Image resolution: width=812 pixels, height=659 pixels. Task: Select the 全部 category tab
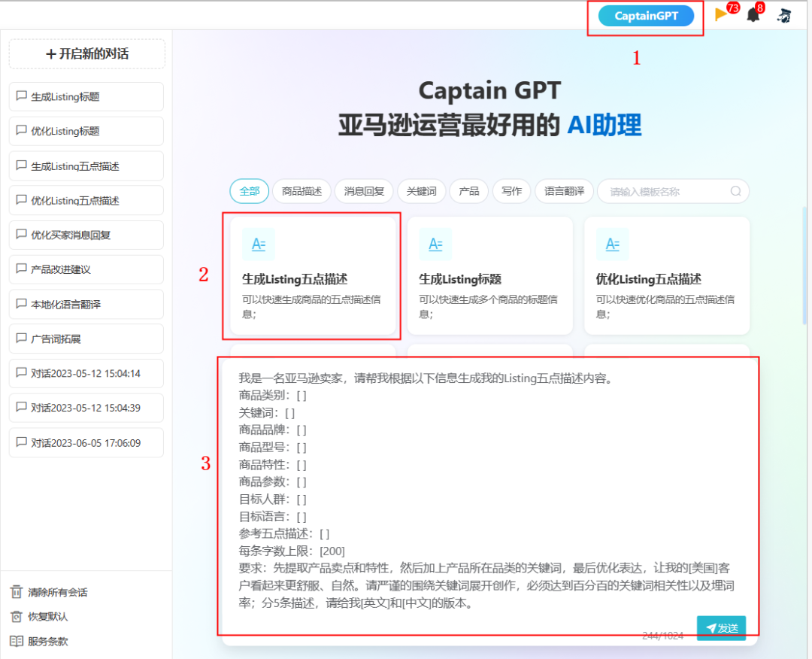(x=249, y=191)
